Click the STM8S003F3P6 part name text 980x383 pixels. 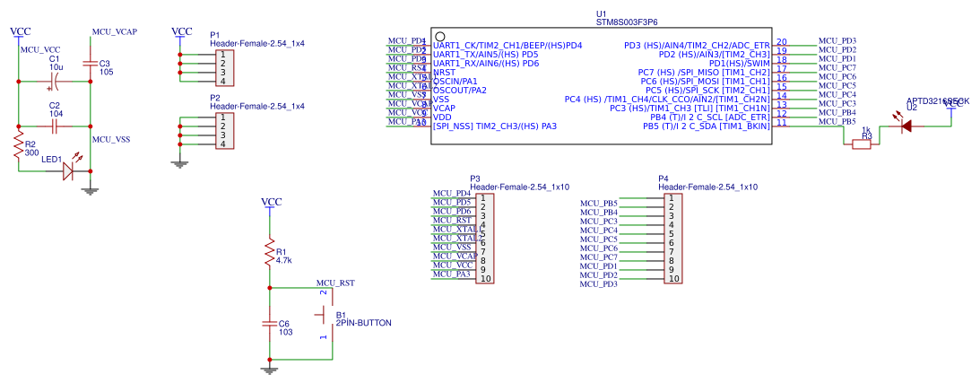pos(627,22)
